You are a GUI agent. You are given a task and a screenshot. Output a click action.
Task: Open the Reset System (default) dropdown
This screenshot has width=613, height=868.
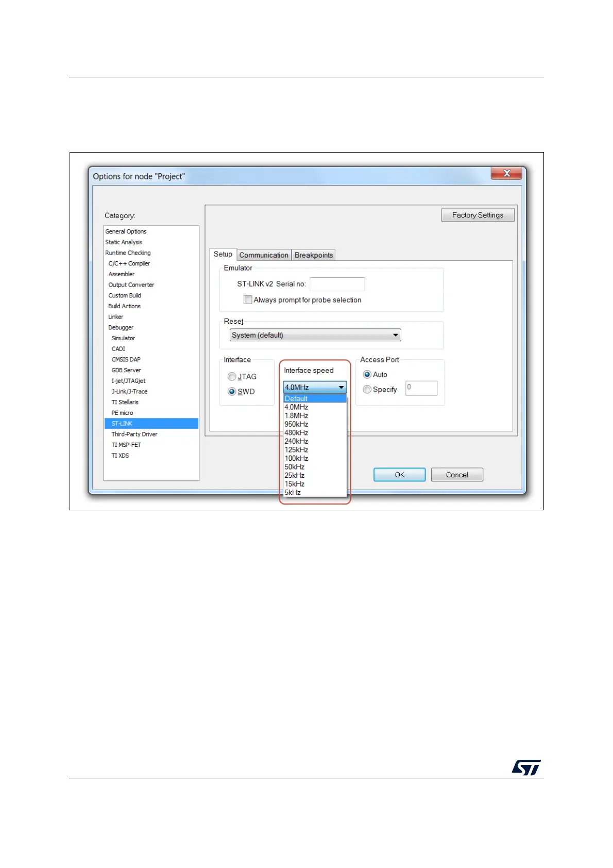[x=315, y=335]
